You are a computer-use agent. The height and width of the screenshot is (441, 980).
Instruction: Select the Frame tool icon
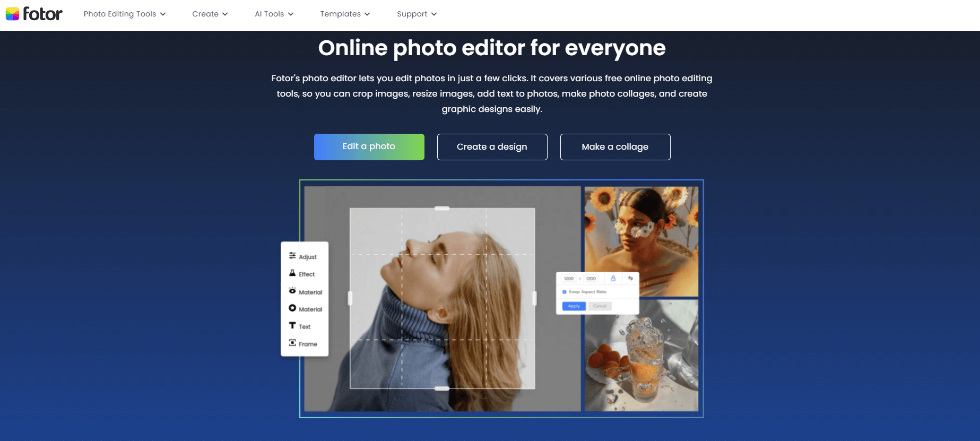pyautogui.click(x=292, y=343)
